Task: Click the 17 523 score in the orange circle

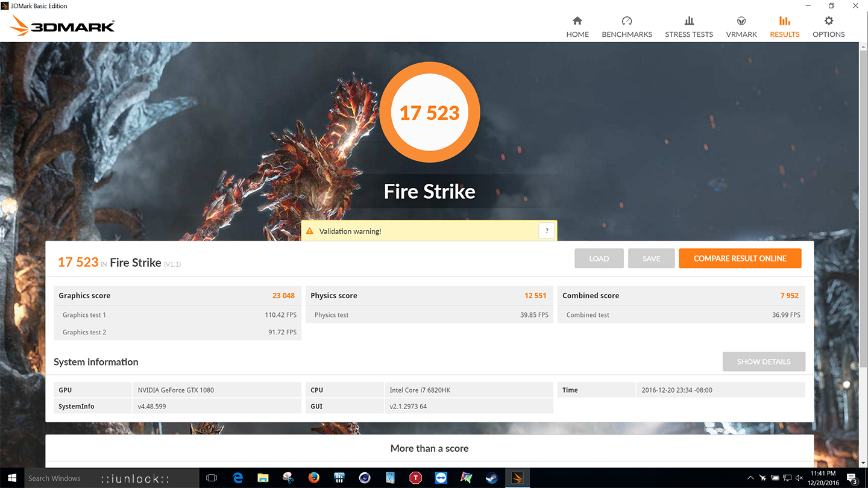Action: [430, 113]
